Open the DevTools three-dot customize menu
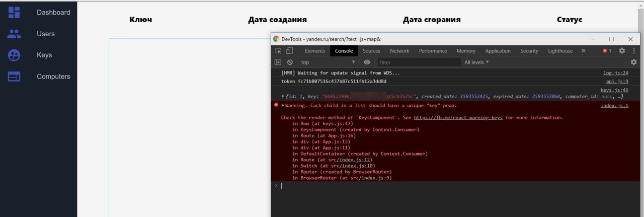 point(633,51)
